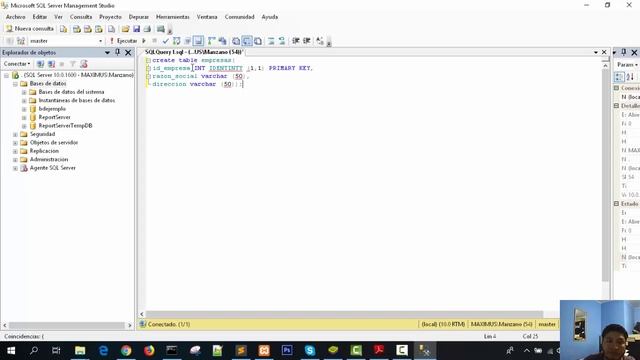Click the increase indent icon

tap(307, 41)
